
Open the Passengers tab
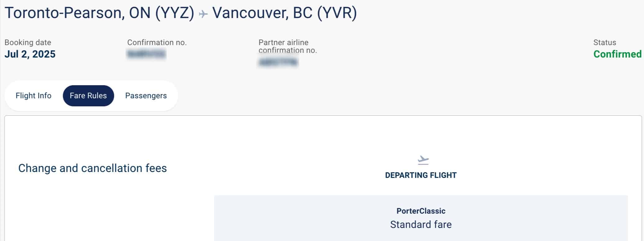coord(145,95)
